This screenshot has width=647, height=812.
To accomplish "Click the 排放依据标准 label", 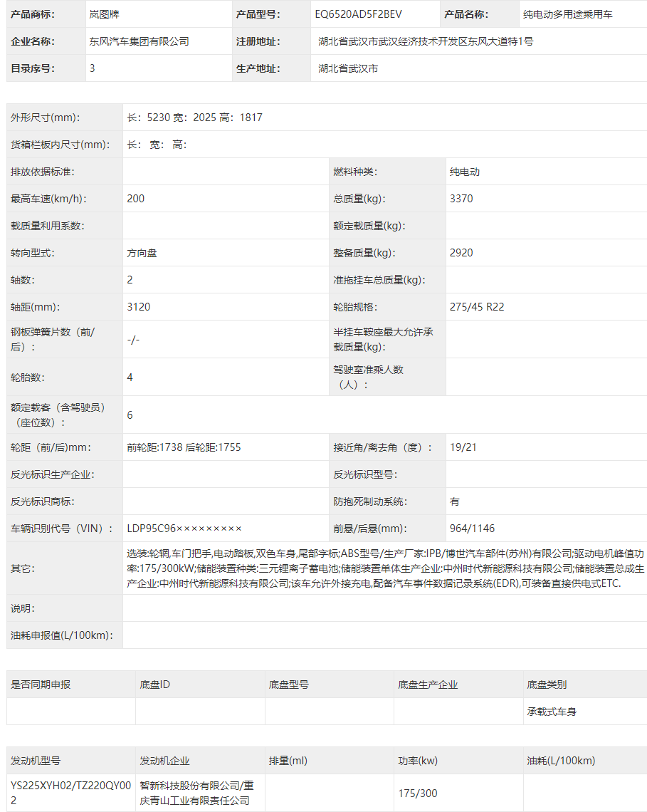I will [43, 172].
